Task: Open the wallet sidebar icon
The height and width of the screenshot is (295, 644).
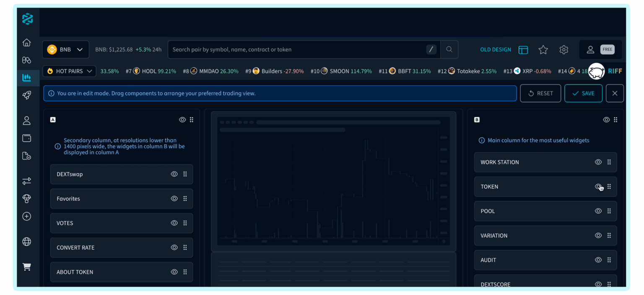Action: click(26, 138)
